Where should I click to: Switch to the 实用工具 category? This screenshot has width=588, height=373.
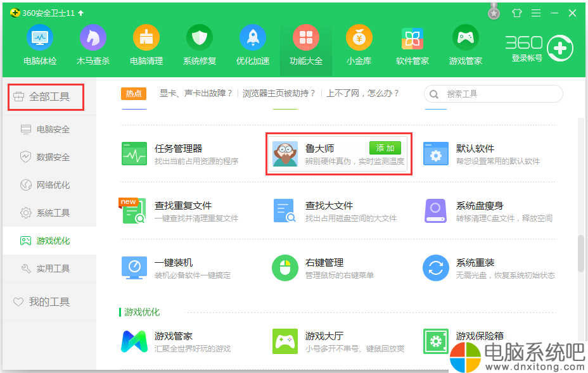[49, 269]
